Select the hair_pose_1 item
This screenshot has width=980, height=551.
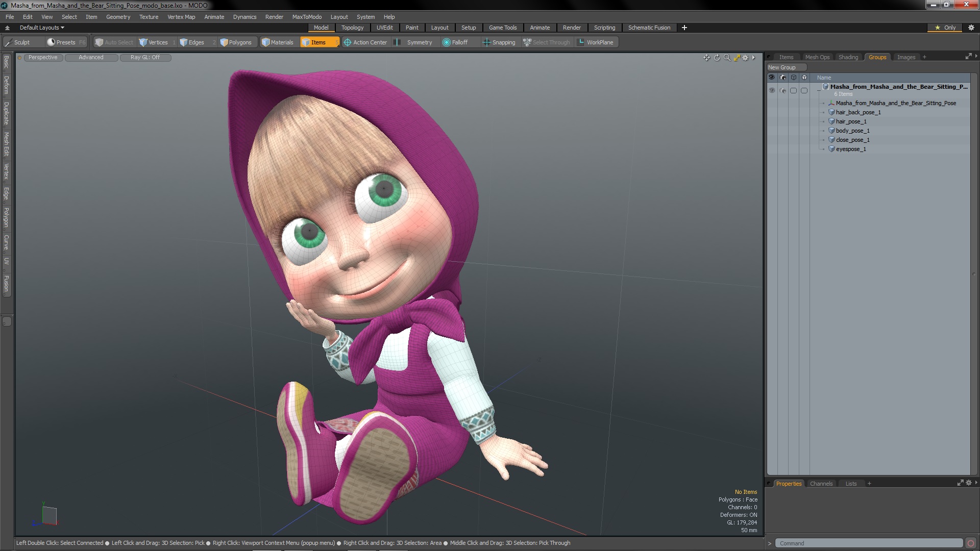pyautogui.click(x=851, y=121)
